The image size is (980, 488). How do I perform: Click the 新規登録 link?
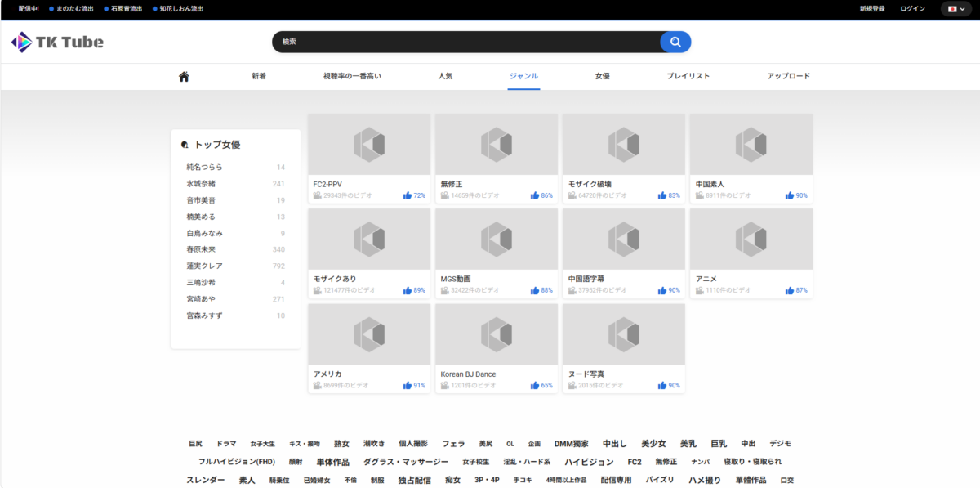(872, 9)
